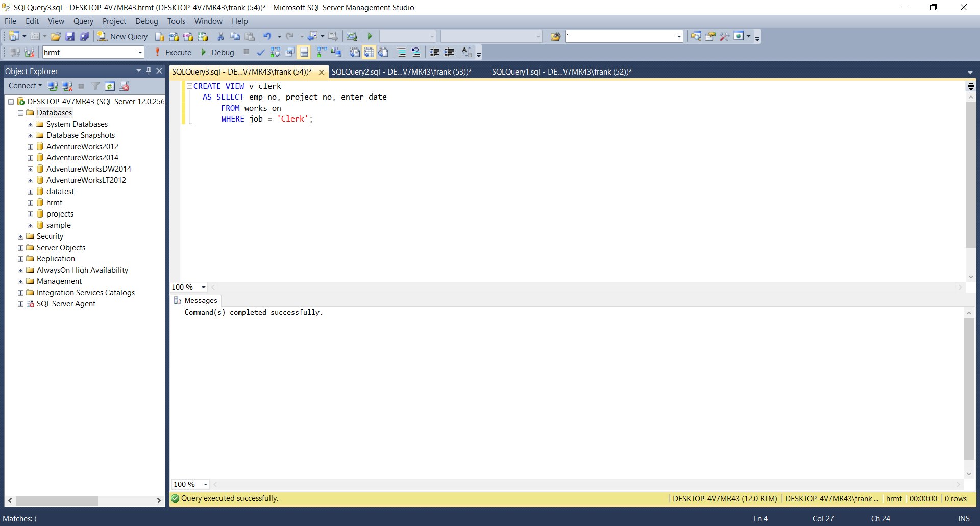Open the Object Explorer filter icon
This screenshot has height=526, width=980.
(95, 86)
